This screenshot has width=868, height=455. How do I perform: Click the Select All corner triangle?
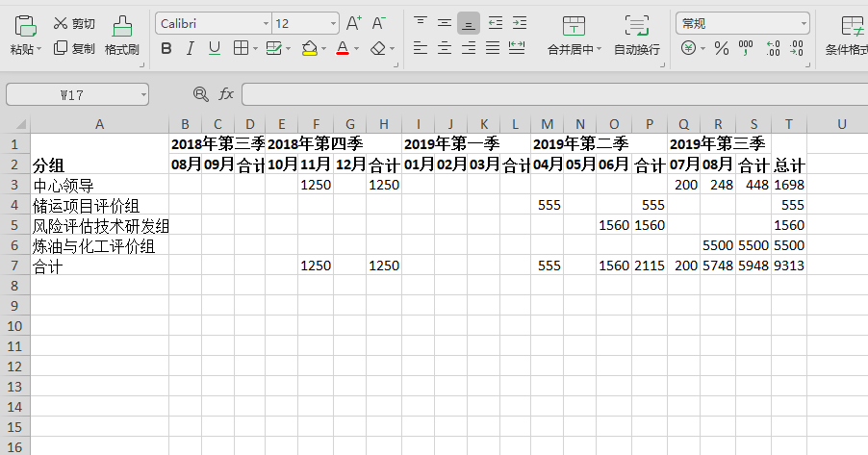click(x=20, y=124)
